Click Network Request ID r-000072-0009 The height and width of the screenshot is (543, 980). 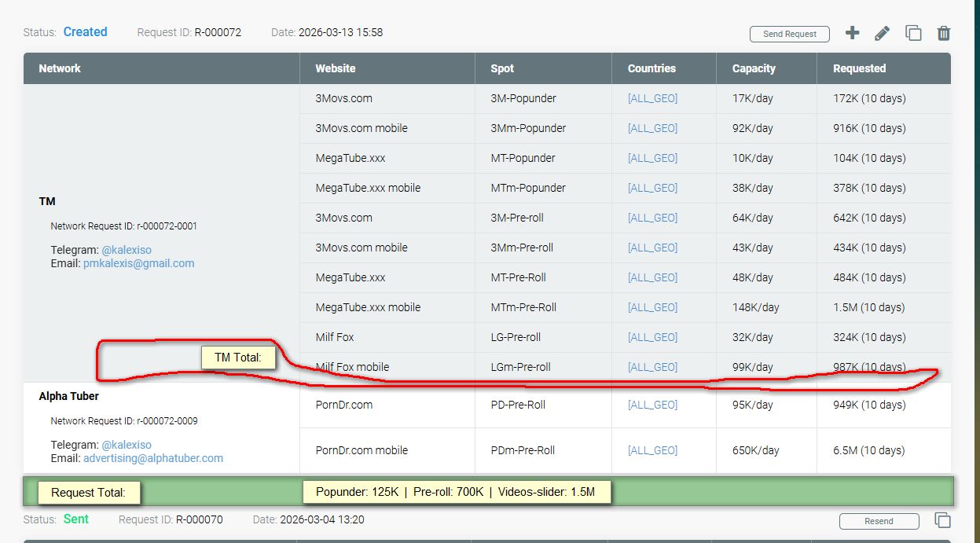tap(124, 420)
